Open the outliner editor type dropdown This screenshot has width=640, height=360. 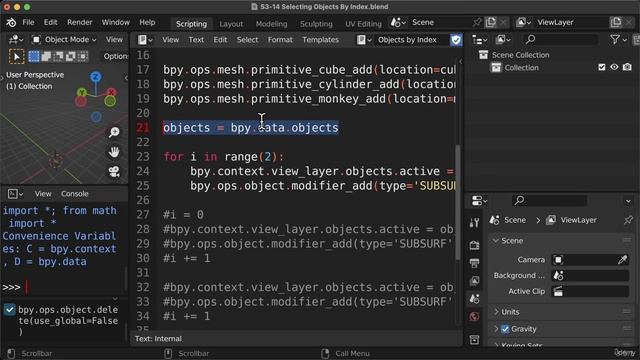click(x=480, y=40)
